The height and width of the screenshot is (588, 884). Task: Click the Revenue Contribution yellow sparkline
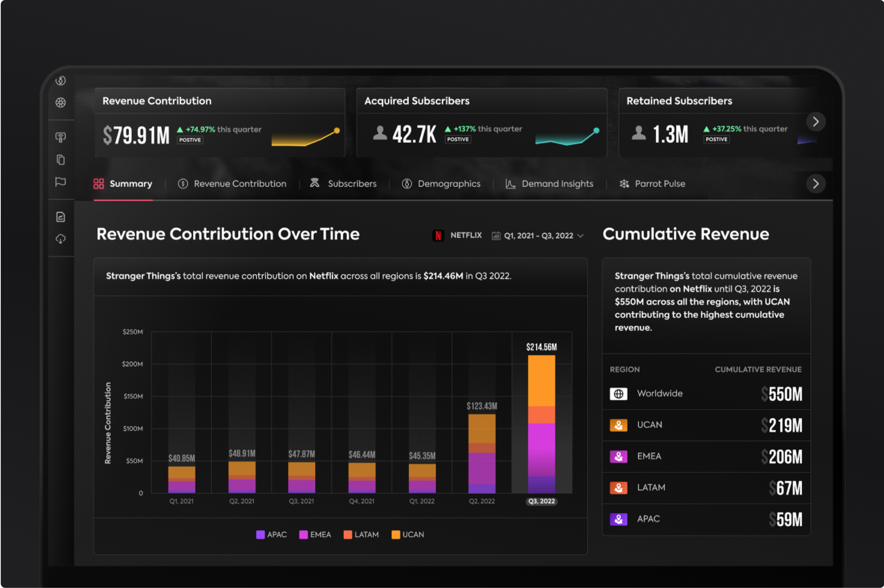coord(306,137)
